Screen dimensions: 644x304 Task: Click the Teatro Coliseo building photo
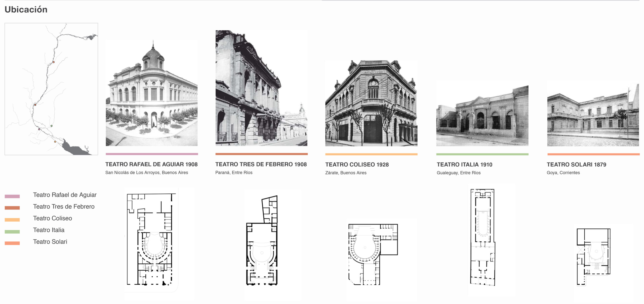tap(371, 103)
